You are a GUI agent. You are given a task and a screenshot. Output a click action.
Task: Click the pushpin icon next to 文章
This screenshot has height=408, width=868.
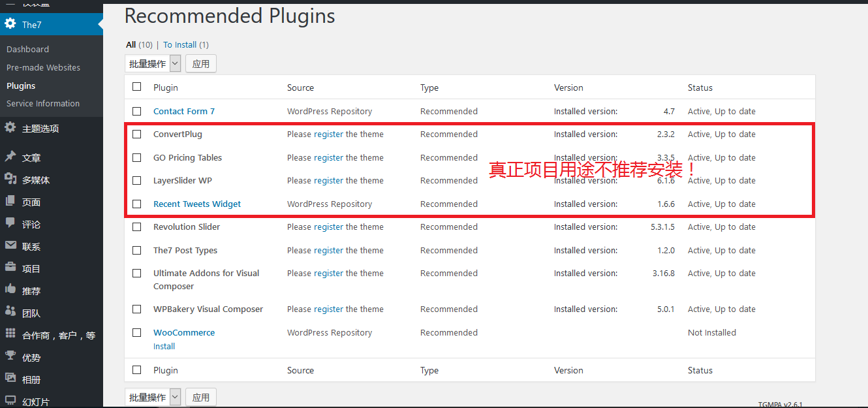pyautogui.click(x=10, y=157)
